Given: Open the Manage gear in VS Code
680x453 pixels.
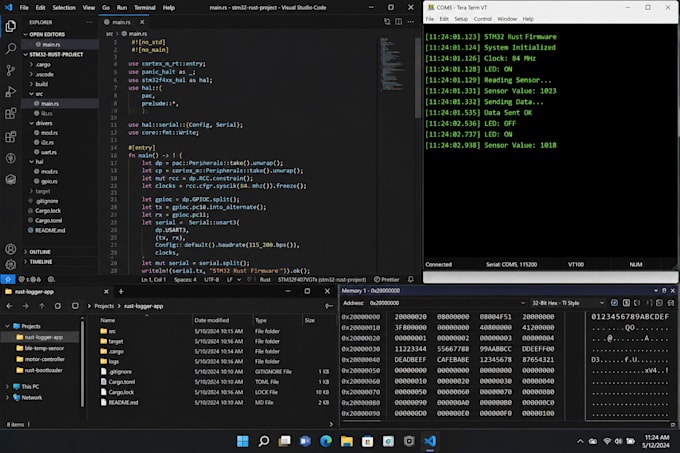Looking at the screenshot, I should 10,264.
